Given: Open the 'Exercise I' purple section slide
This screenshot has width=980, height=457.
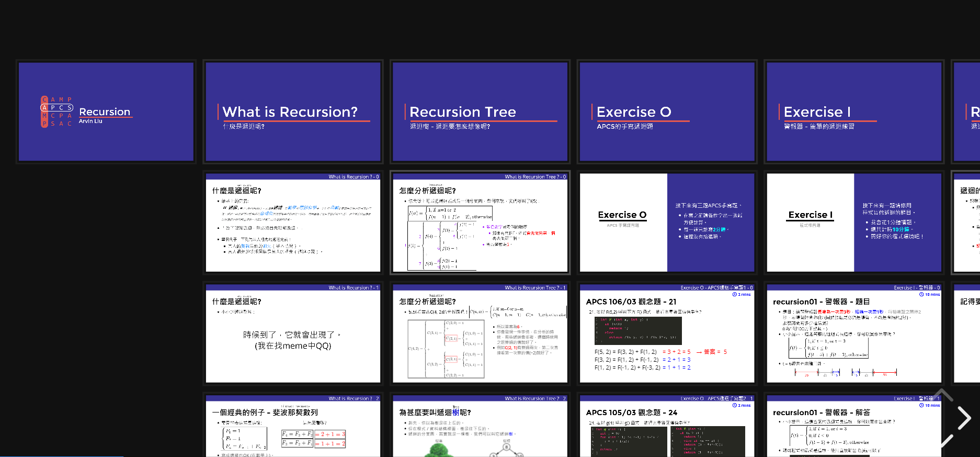Looking at the screenshot, I should (x=854, y=112).
